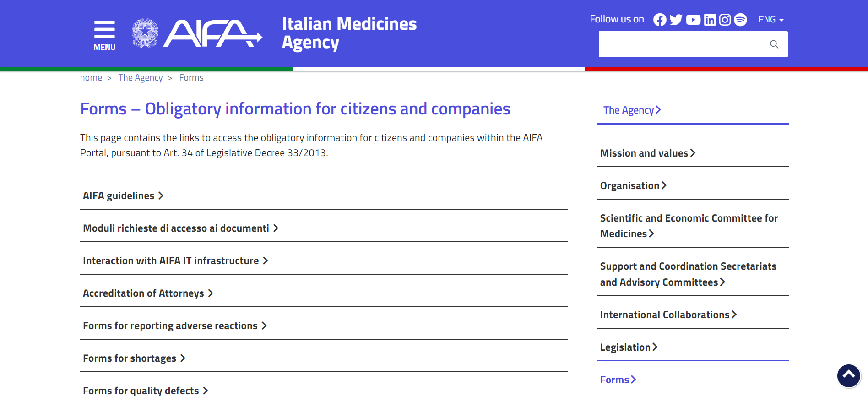The height and width of the screenshot is (396, 868).
Task: Open the hamburger MENU icon
Action: coord(104,35)
